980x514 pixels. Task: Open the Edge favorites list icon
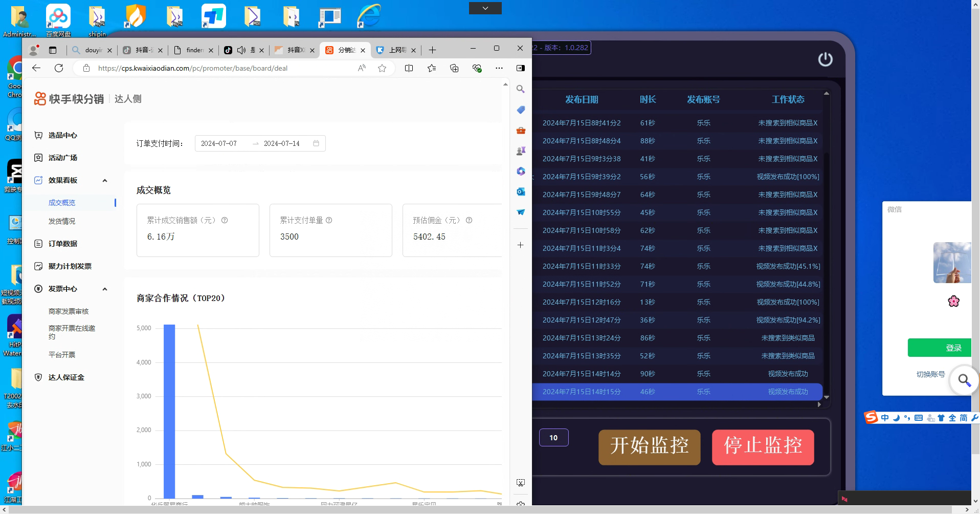[432, 68]
